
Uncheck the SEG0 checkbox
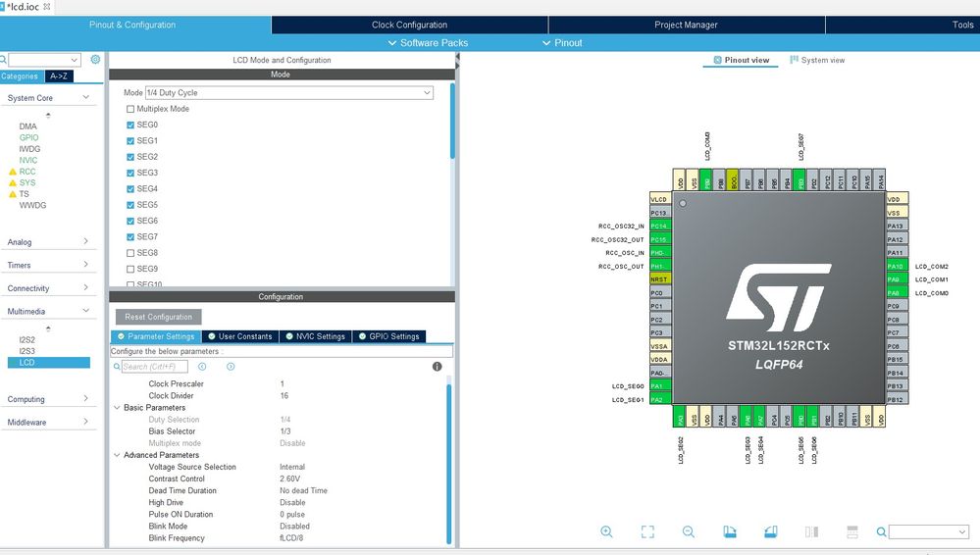pyautogui.click(x=130, y=125)
